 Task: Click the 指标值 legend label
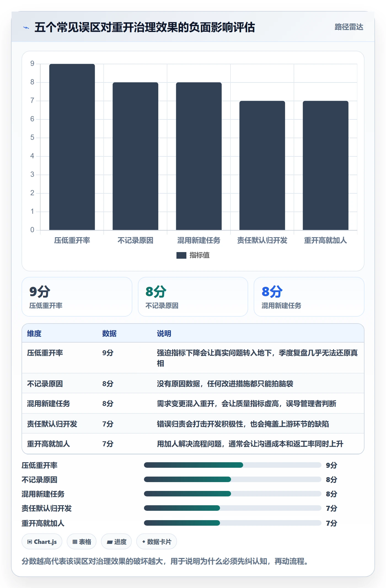(x=200, y=255)
